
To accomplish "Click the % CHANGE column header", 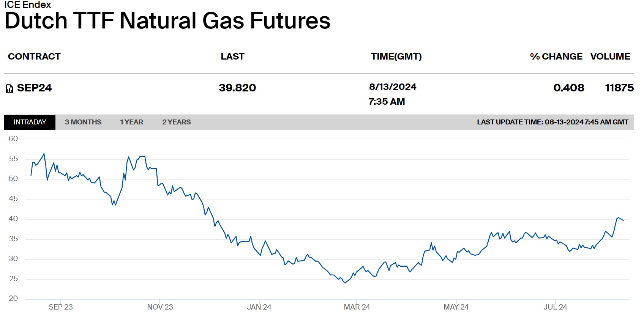I will [556, 57].
